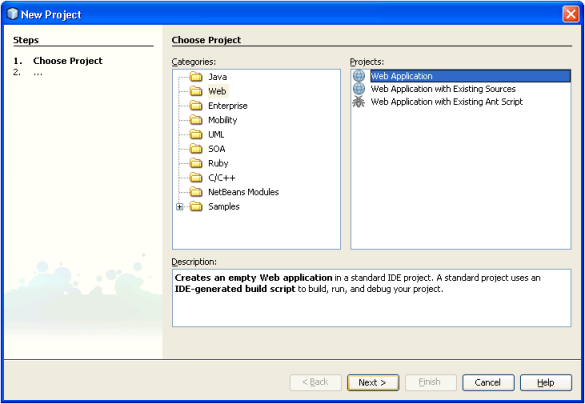Screen dimensions: 585x404
Task: Select the Web category label
Action: tap(217, 91)
